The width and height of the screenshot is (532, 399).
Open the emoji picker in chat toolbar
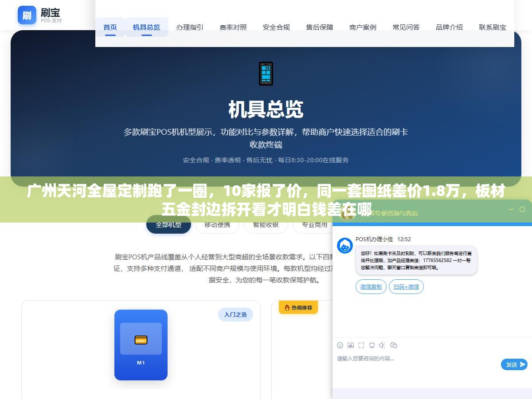coord(340,345)
